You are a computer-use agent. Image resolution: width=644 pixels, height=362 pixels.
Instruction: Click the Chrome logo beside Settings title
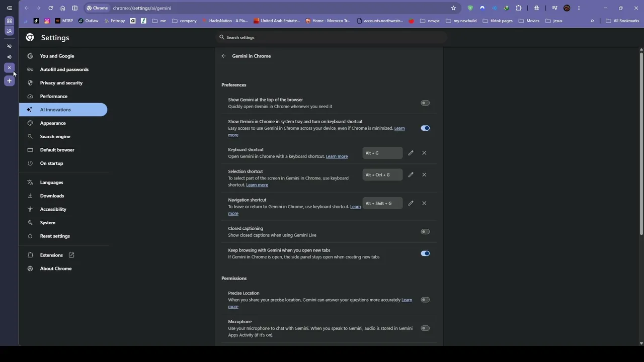30,37
